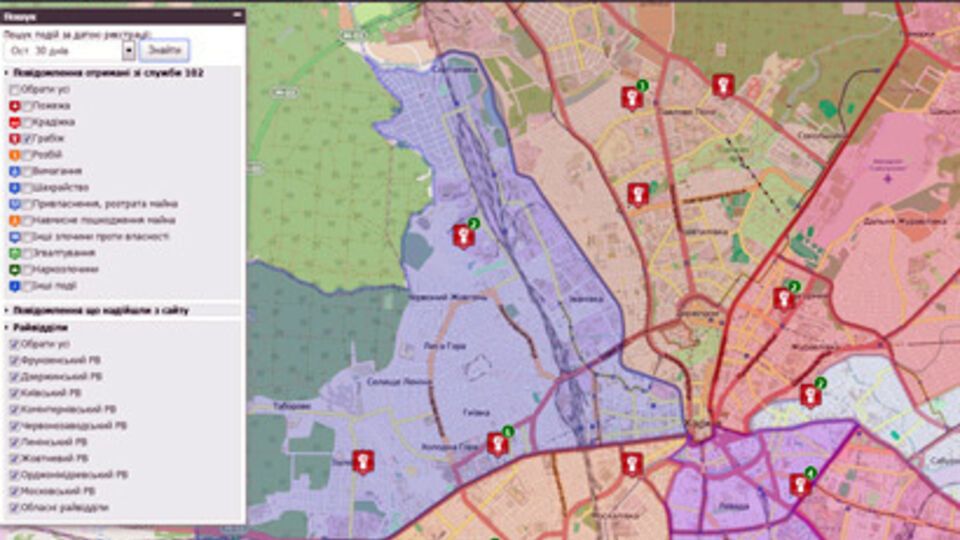The height and width of the screenshot is (540, 960).
Task: Click the robbery marker with badge 6
Action: (x=496, y=443)
